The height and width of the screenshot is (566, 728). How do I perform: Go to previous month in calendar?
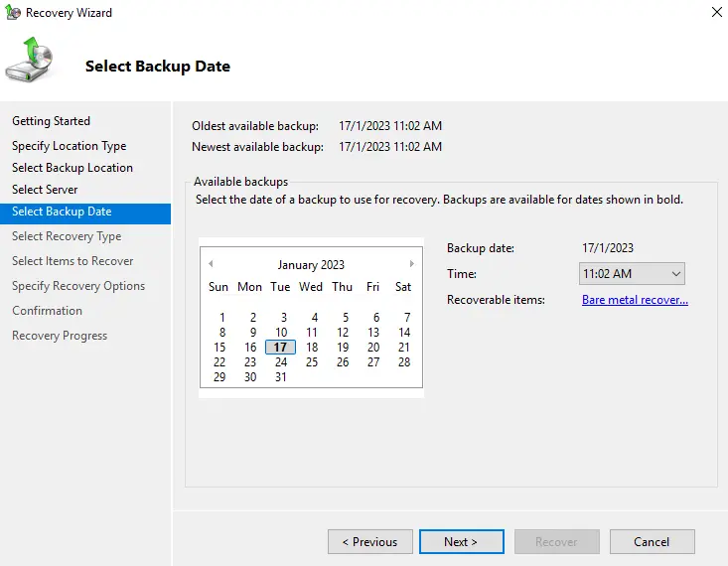coord(211,264)
